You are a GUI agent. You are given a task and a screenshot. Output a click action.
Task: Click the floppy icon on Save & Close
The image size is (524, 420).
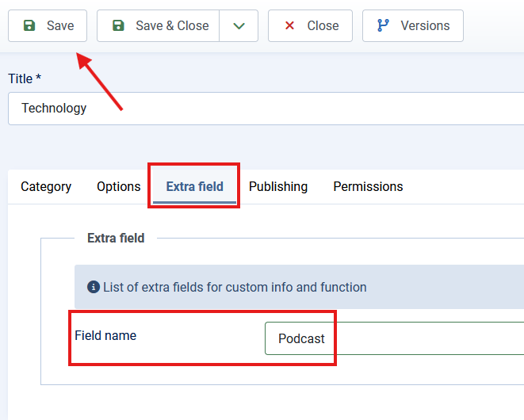[118, 26]
